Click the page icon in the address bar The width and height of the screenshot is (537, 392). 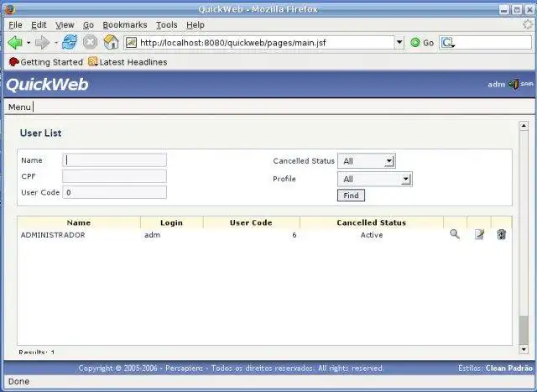point(131,43)
